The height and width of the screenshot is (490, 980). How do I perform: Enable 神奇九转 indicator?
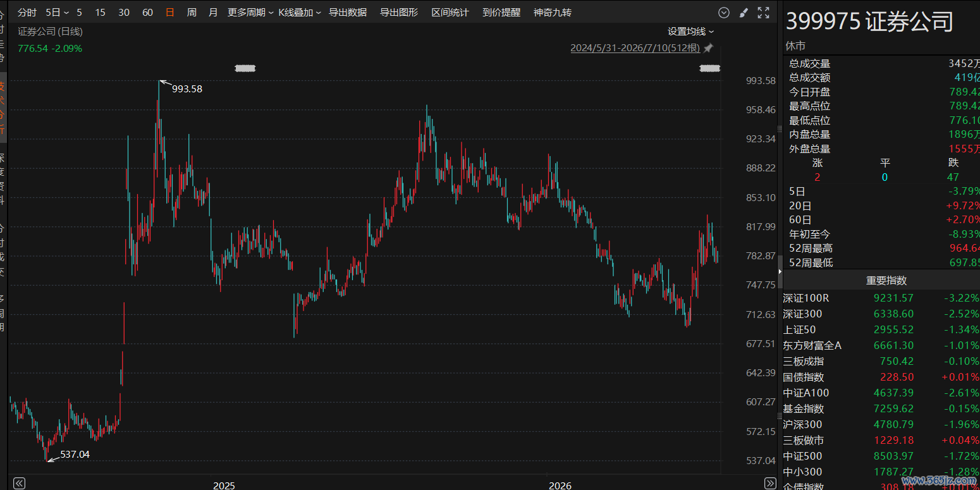pyautogui.click(x=553, y=13)
